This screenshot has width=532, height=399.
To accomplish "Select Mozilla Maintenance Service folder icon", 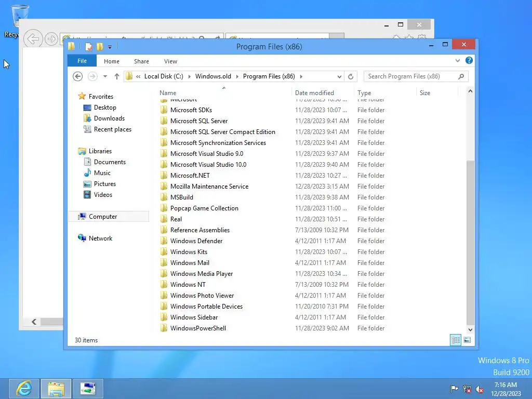I will point(164,187).
